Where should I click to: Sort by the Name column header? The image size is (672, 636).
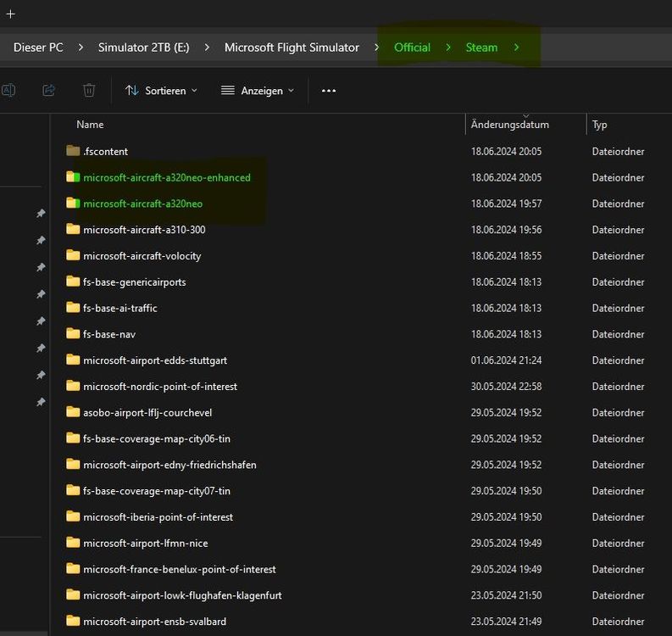(x=90, y=125)
